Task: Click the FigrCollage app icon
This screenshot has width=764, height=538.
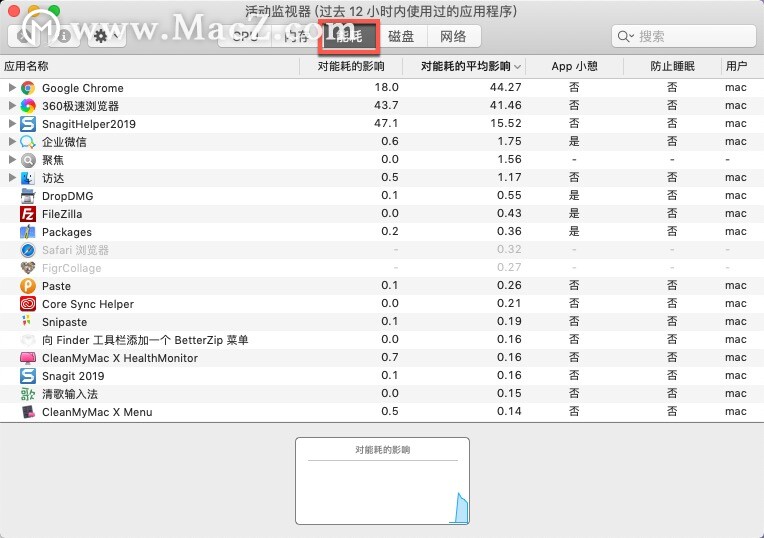Action: pos(28,268)
